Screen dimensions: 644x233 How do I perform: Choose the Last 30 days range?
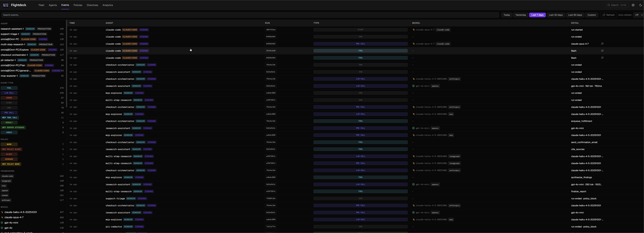pyautogui.click(x=556, y=15)
